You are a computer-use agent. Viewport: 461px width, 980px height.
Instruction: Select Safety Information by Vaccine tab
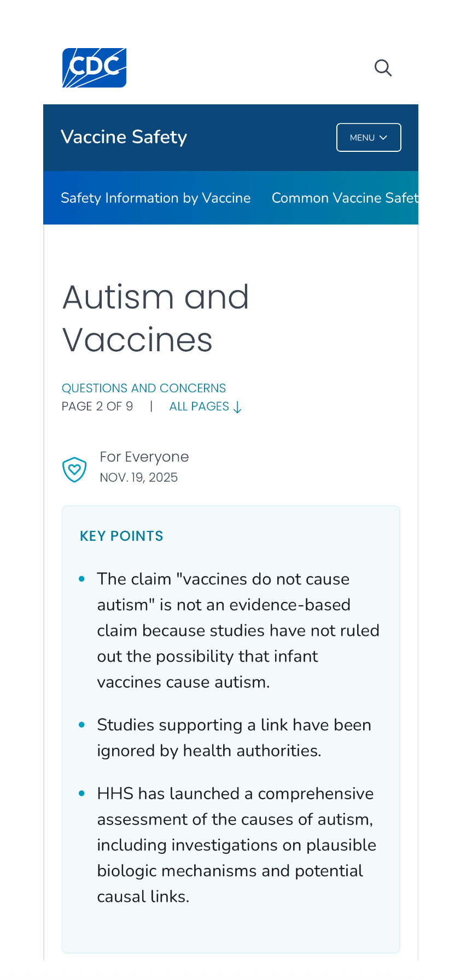click(x=156, y=198)
